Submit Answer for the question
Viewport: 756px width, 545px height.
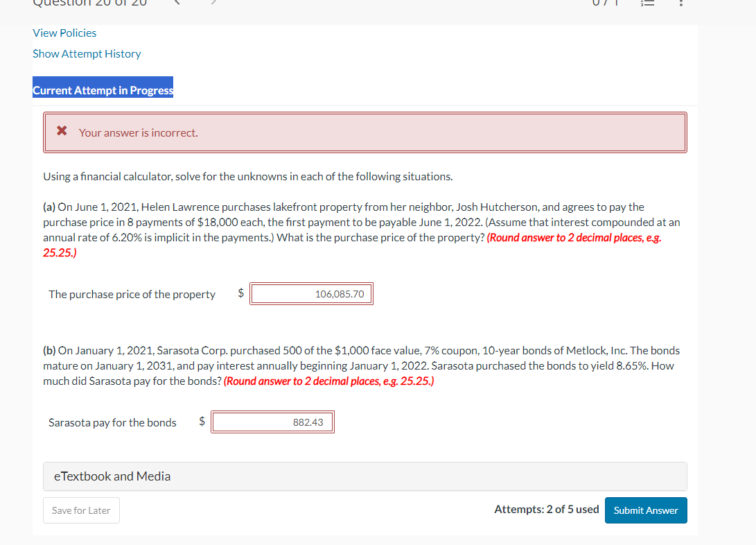coord(646,510)
